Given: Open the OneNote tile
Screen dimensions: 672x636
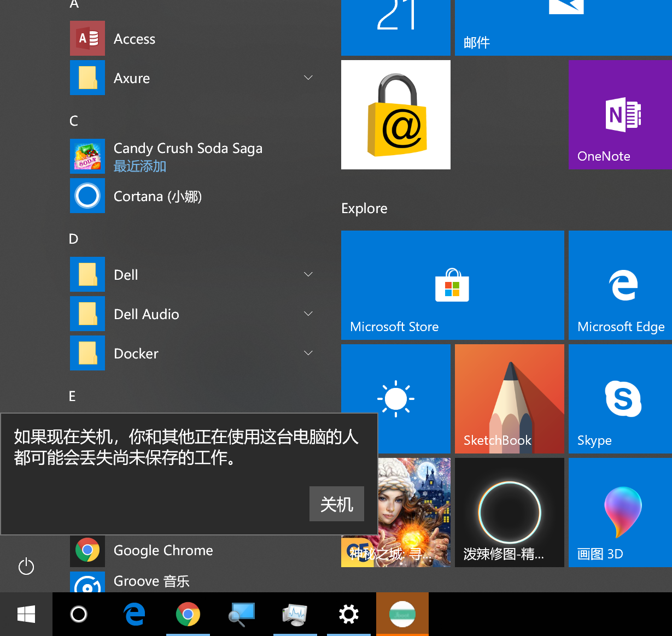Looking at the screenshot, I should [x=620, y=115].
